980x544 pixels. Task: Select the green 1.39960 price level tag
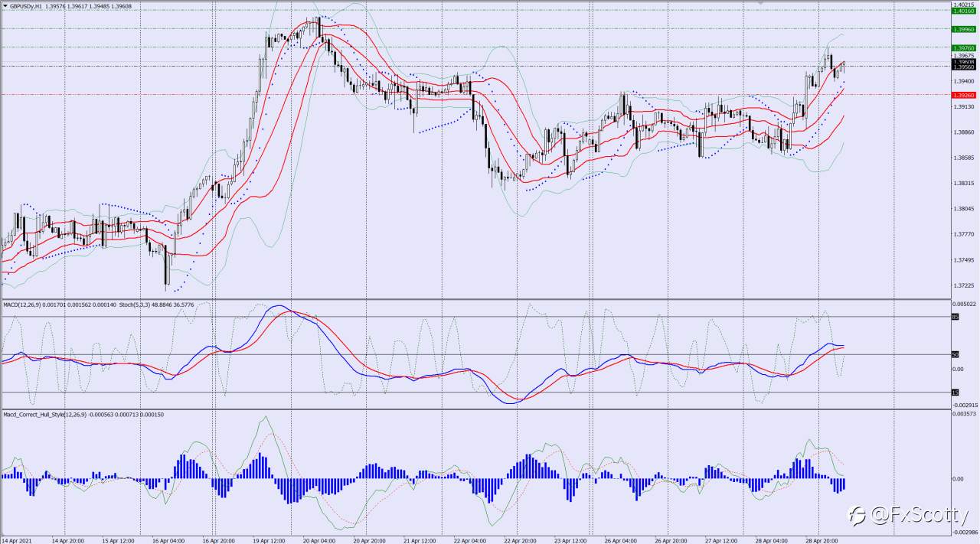pos(962,29)
